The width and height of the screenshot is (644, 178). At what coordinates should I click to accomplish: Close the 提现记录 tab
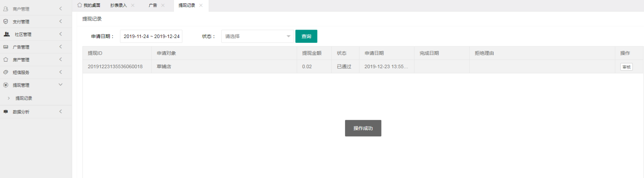201,5
